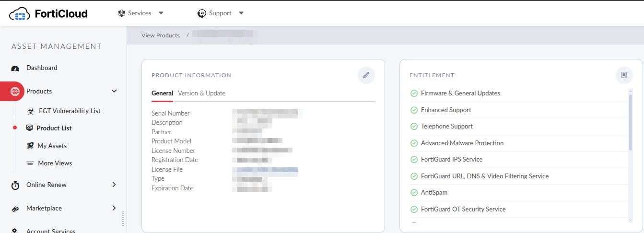Select Products in the sidebar
The width and height of the screenshot is (644, 233).
click(39, 91)
